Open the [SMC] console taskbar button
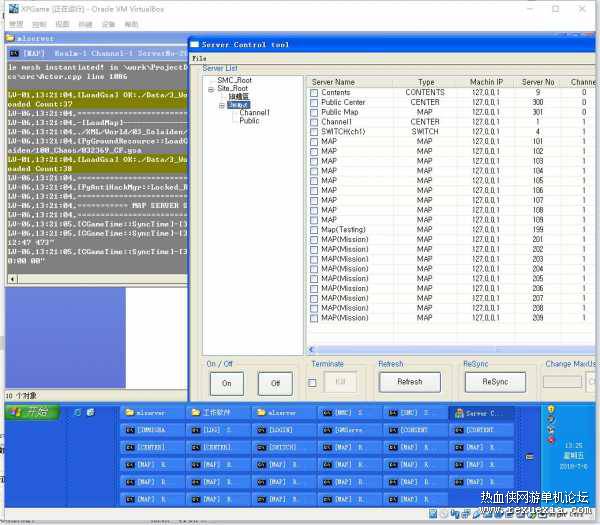 click(415, 412)
